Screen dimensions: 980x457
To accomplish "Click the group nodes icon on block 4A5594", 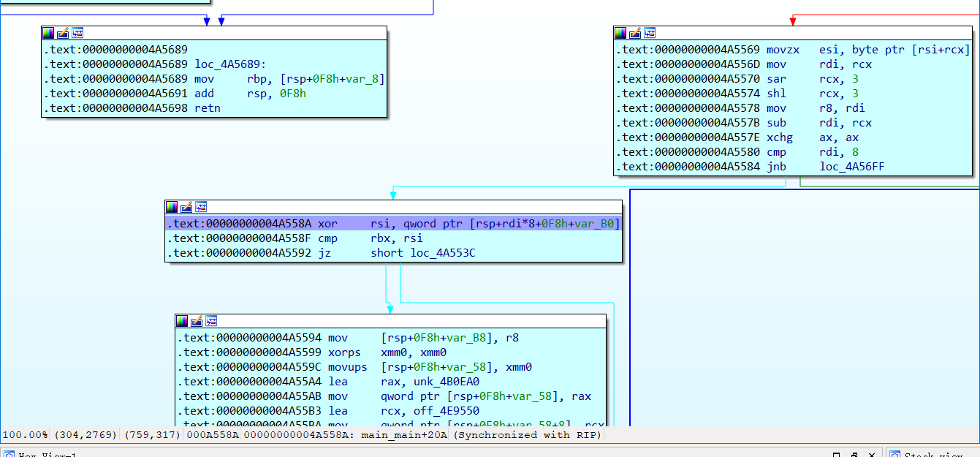I will click(211, 321).
